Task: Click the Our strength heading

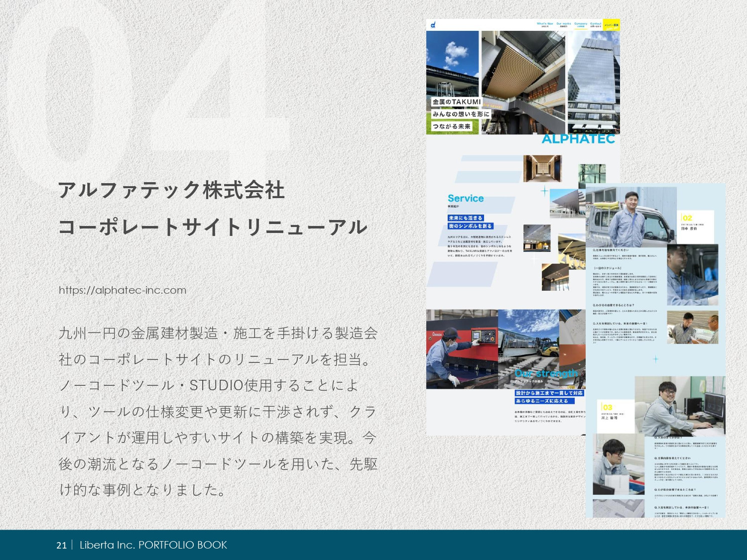Action: [x=546, y=373]
